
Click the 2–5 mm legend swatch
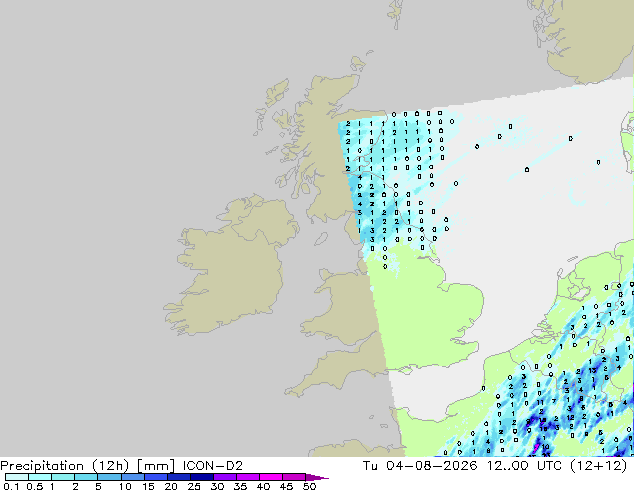point(86,477)
